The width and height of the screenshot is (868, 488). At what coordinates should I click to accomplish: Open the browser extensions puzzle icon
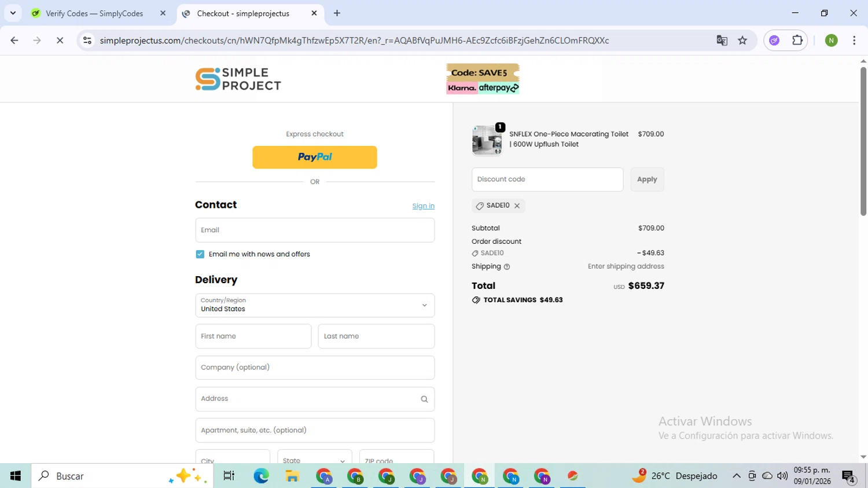click(797, 41)
